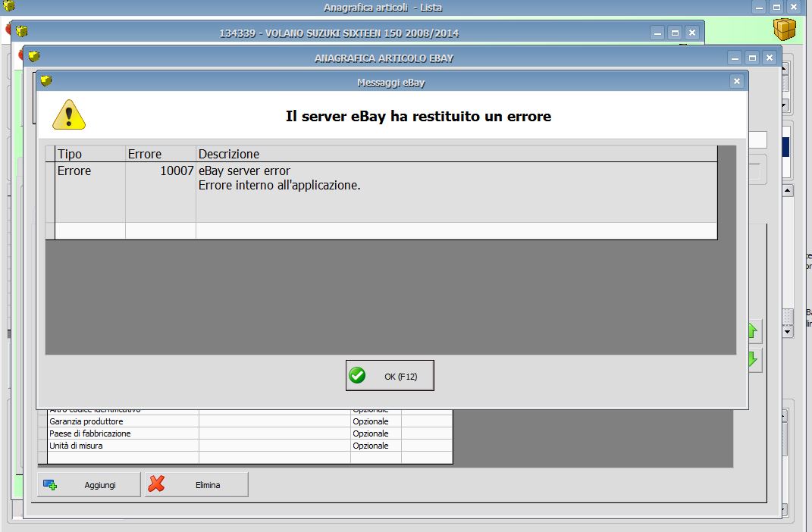Close the ANAGRAFICA ARTICOLO EBAY window
The image size is (812, 532).
tap(770, 58)
